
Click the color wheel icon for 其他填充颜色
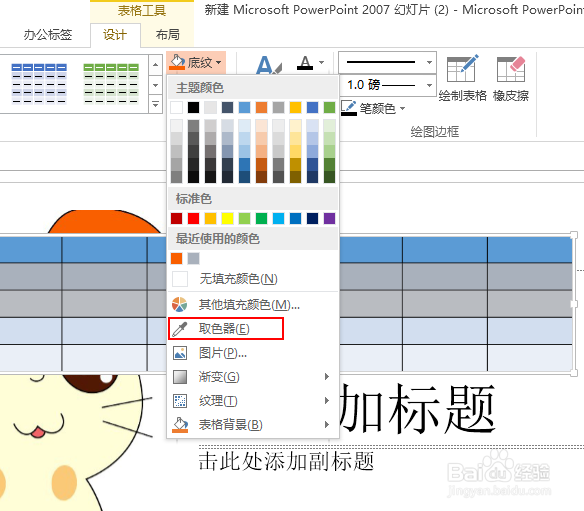(180, 305)
